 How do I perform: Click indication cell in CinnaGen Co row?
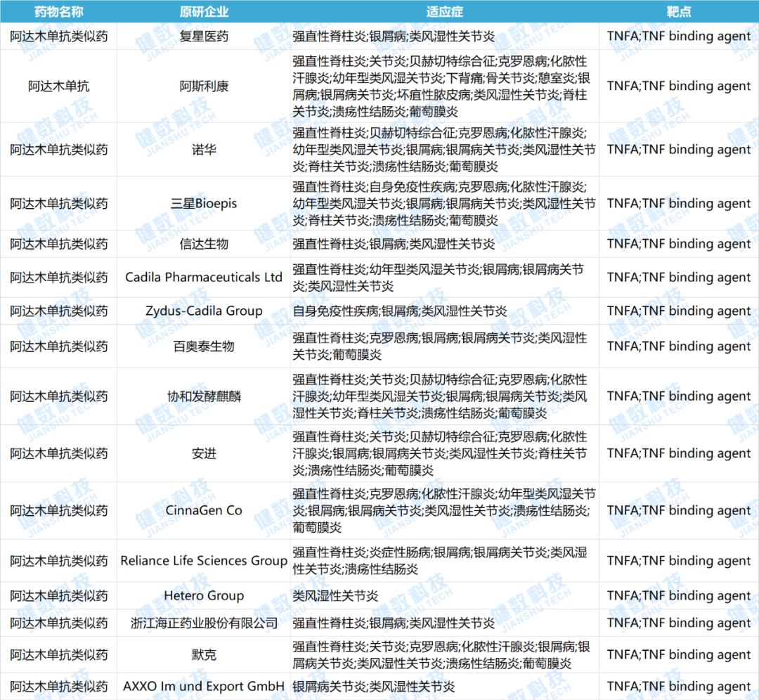point(444,511)
